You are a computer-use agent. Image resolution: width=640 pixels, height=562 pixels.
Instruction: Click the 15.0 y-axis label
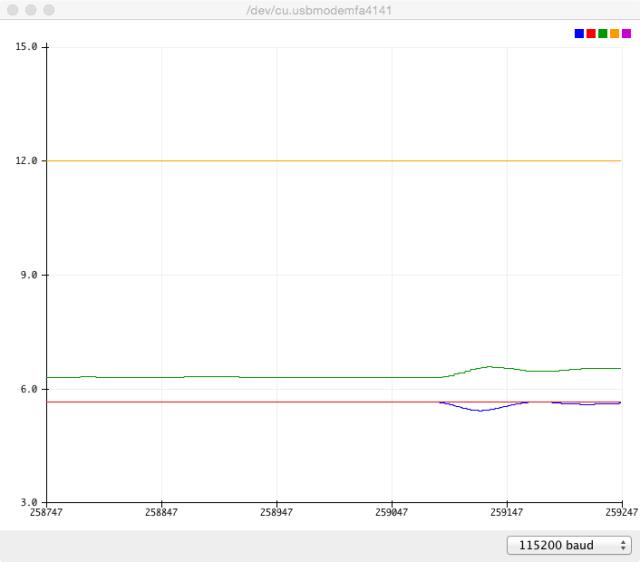click(27, 46)
